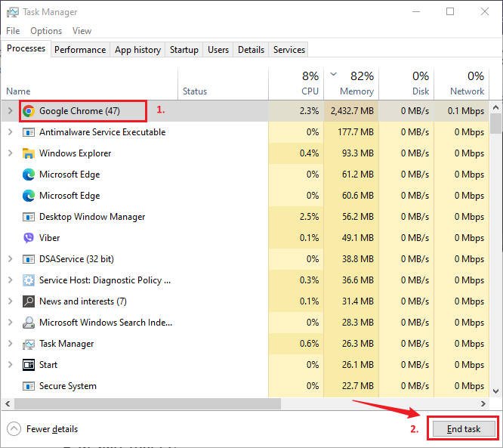Expand Microsoft Windows Search Indexer row
The width and height of the screenshot is (503, 448).
(x=11, y=323)
